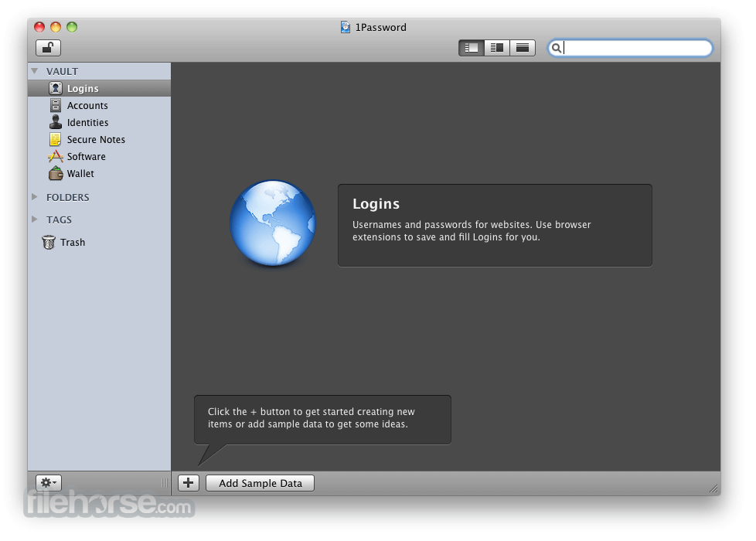The height and width of the screenshot is (541, 756).
Task: Click the blue globe Logins image
Action: (273, 223)
